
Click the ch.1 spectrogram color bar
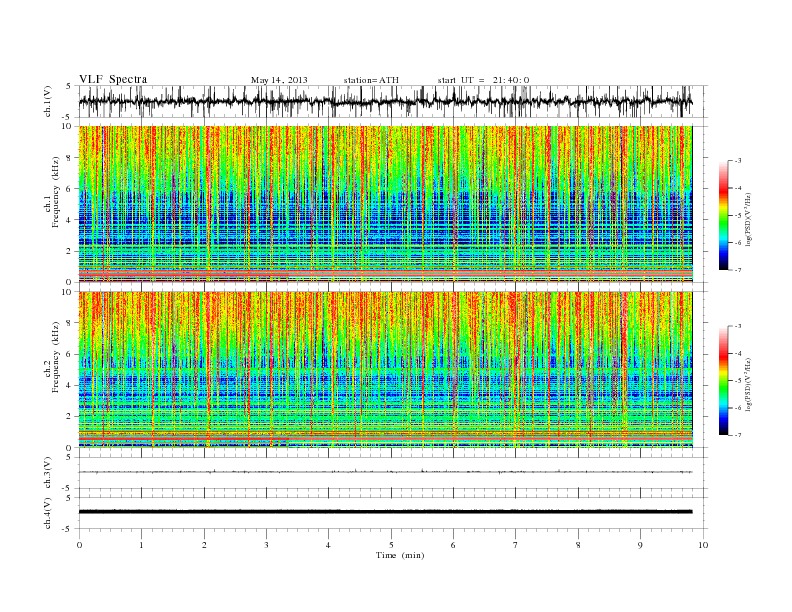[723, 215]
